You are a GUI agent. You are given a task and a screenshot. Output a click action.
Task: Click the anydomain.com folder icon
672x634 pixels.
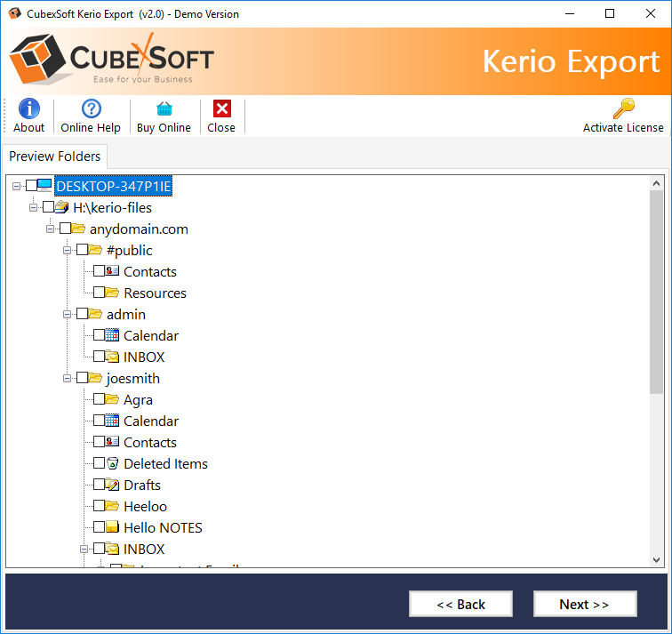tap(78, 228)
